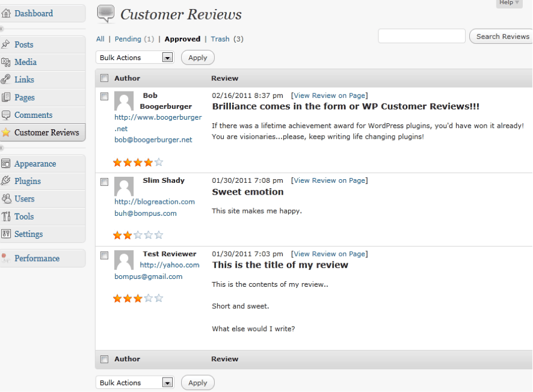The image size is (533, 392).
Task: Click the Links chain icon
Action: [x=6, y=79]
